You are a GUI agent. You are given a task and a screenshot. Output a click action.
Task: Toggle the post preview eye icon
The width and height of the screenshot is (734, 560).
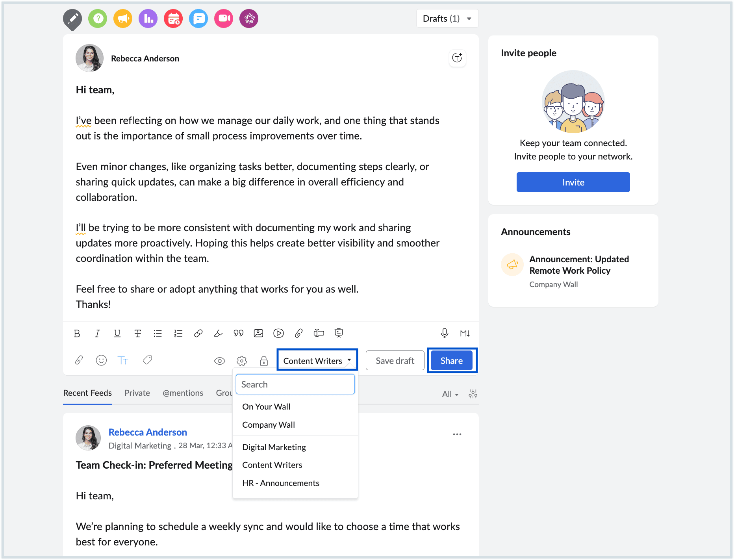click(219, 360)
